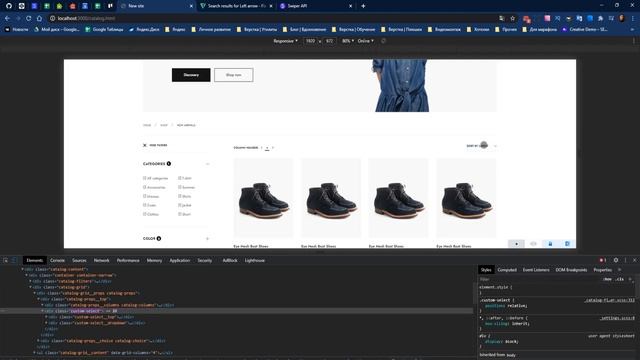Check the All categories checkbox
This screenshot has height=360, width=640.
144,178
